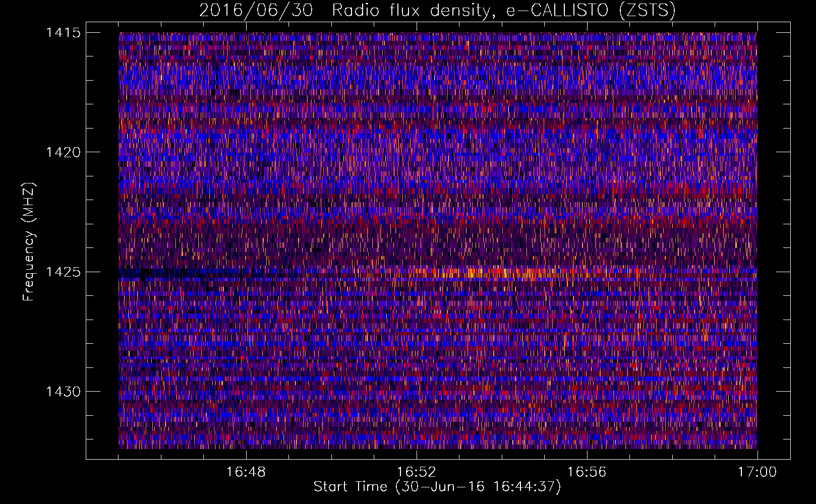
Task: Click the 'Start Time (30-Jun-16 16:44:37)' label
Action: 437,487
